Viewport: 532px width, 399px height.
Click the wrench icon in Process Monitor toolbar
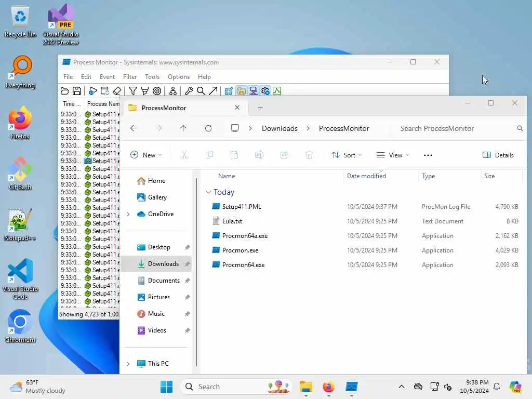(x=189, y=91)
